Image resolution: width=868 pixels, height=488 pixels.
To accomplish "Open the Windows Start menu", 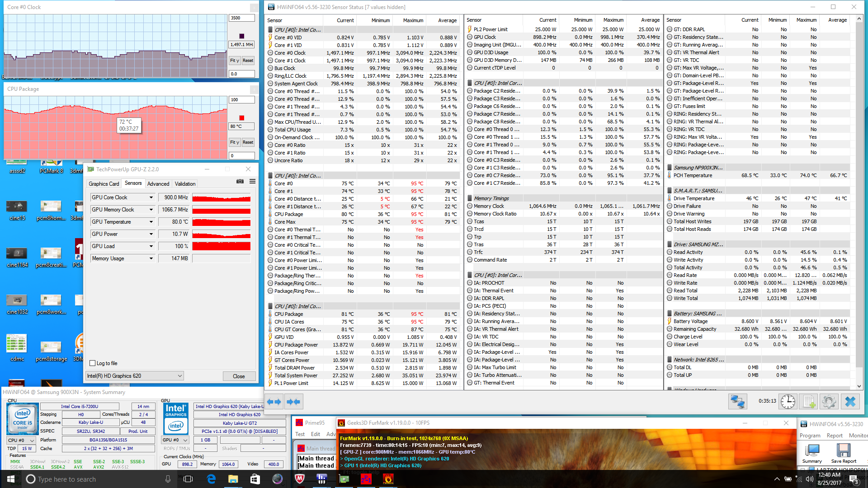I will (11, 479).
